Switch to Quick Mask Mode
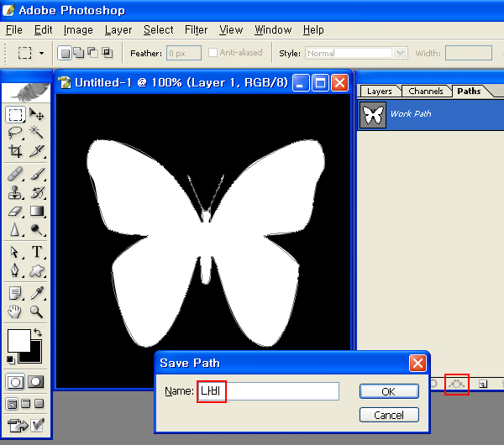This screenshot has height=445, width=504. click(x=35, y=382)
